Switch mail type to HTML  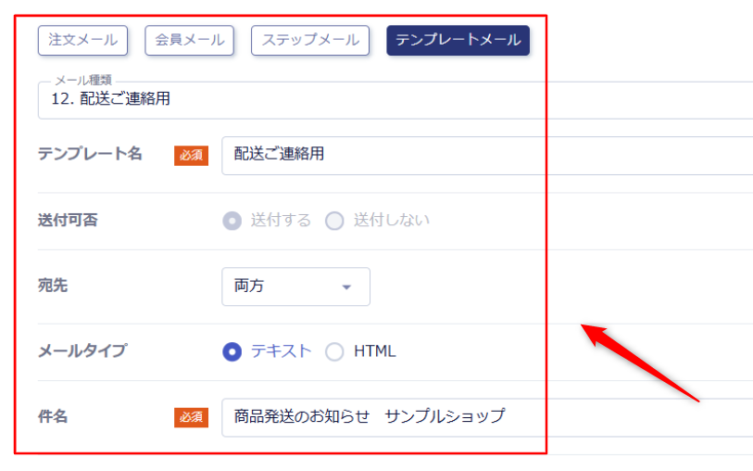[334, 351]
